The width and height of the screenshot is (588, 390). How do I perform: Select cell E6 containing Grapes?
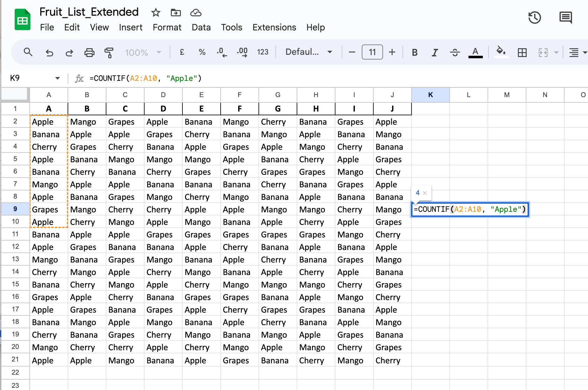point(201,172)
